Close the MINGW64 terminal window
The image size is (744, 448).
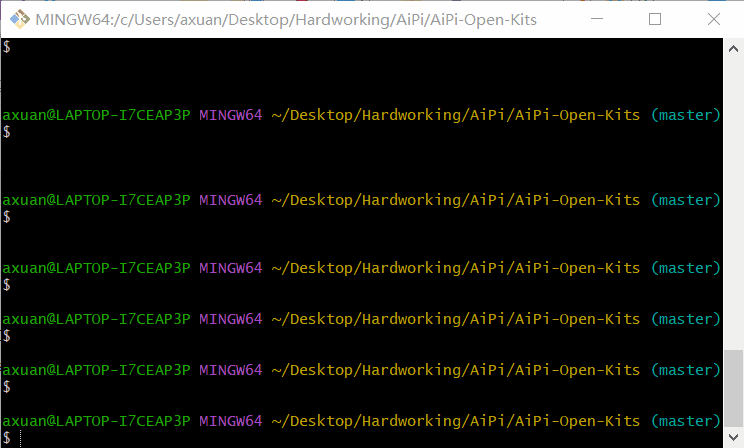[x=714, y=19]
